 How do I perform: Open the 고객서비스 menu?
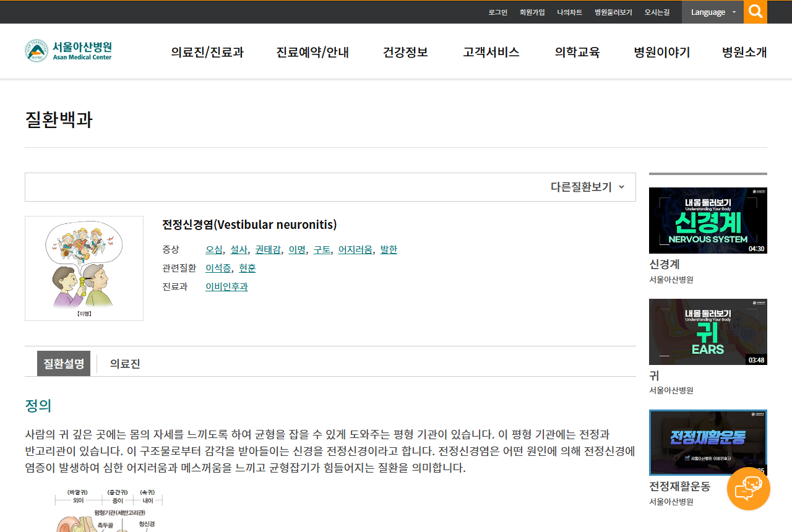(x=491, y=52)
